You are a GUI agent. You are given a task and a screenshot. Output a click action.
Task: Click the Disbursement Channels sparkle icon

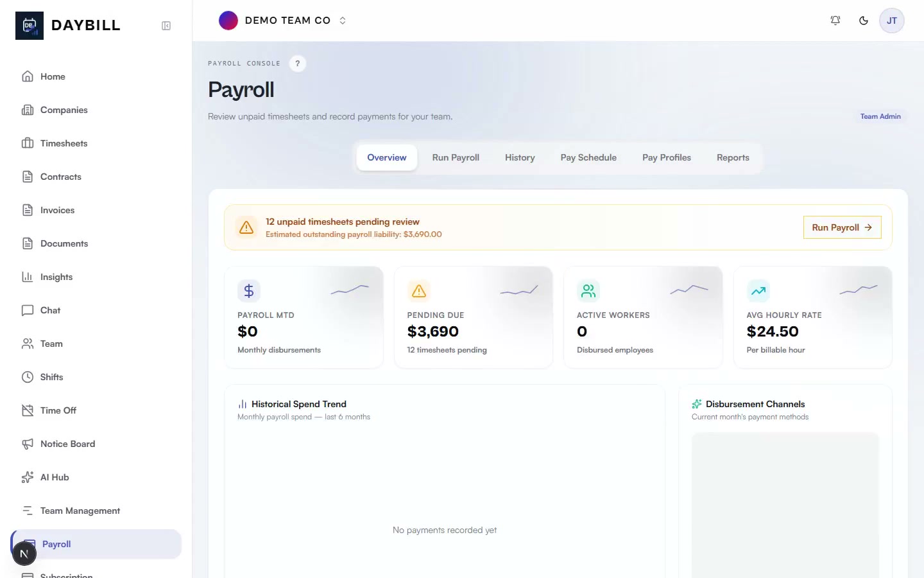click(697, 404)
